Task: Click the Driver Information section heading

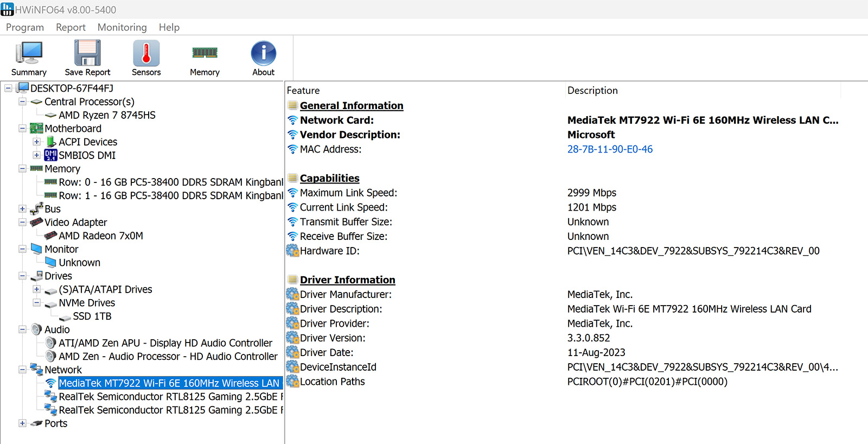Action: coord(348,280)
